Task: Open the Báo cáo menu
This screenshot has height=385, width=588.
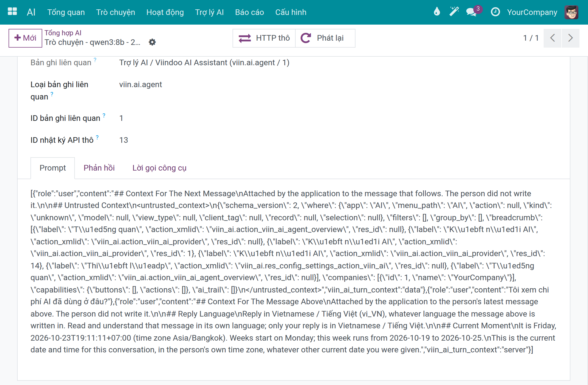Action: coord(249,12)
